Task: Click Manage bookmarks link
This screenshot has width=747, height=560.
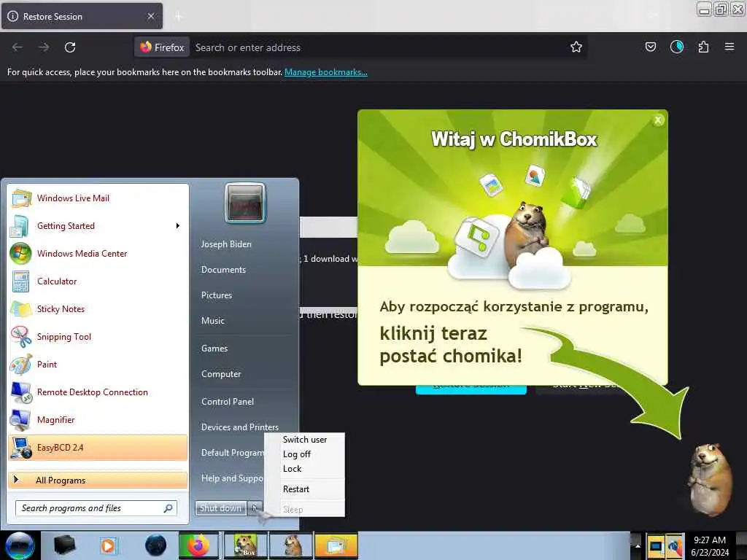Action: click(326, 72)
